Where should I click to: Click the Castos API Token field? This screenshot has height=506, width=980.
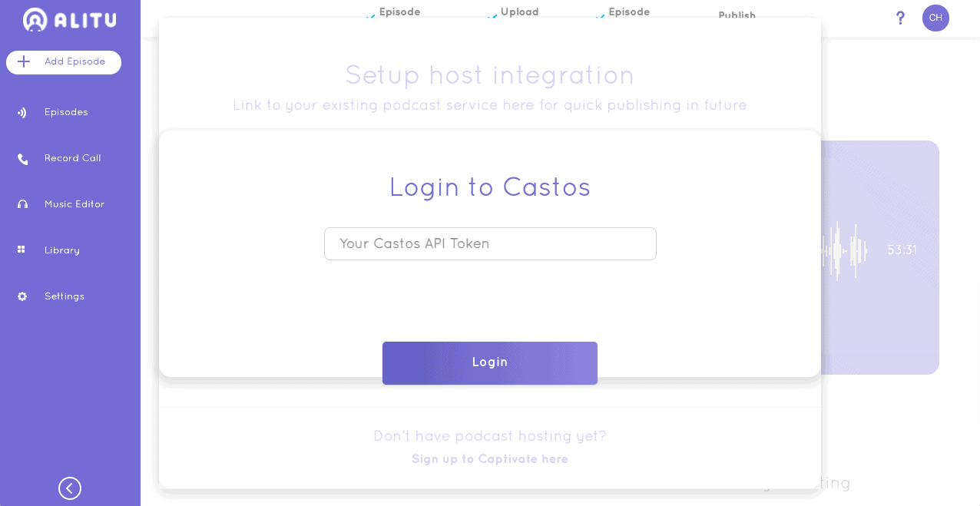490,243
